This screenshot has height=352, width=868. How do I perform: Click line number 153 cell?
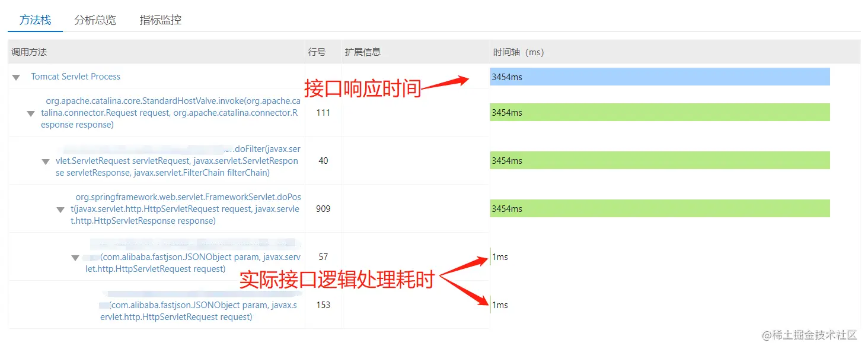pos(323,305)
